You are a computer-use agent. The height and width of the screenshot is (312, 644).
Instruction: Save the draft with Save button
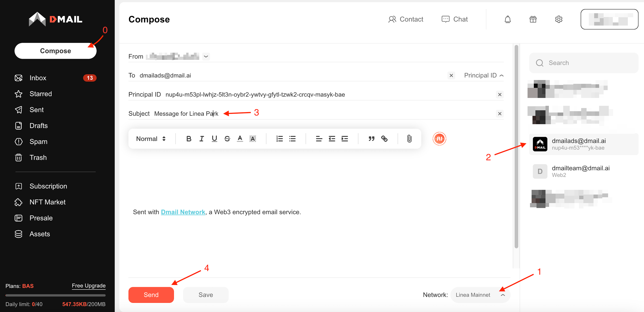click(206, 295)
